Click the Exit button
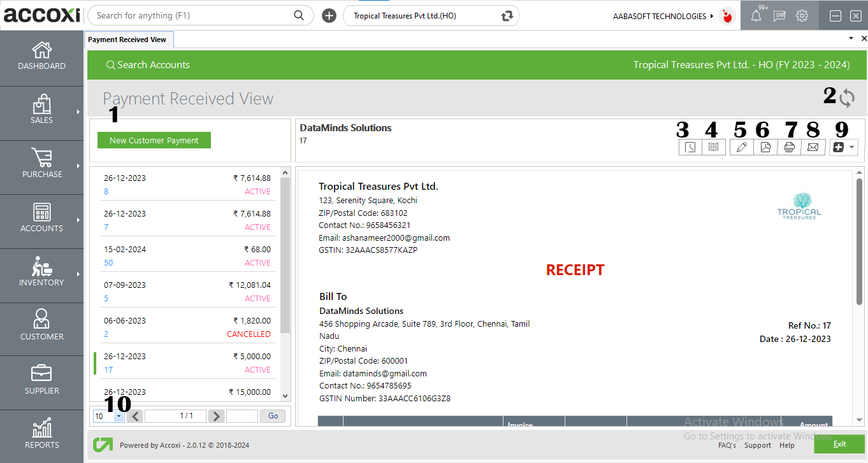The height and width of the screenshot is (463, 868). (x=839, y=444)
